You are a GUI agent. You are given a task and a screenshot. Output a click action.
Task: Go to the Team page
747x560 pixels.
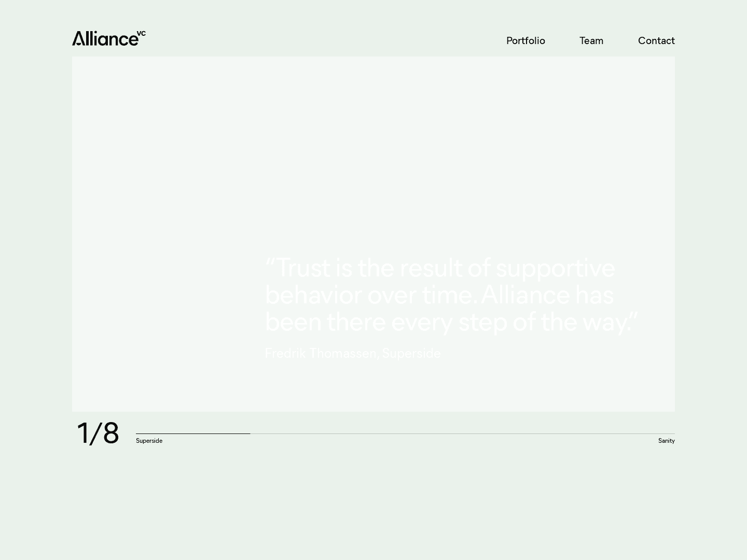(591, 40)
